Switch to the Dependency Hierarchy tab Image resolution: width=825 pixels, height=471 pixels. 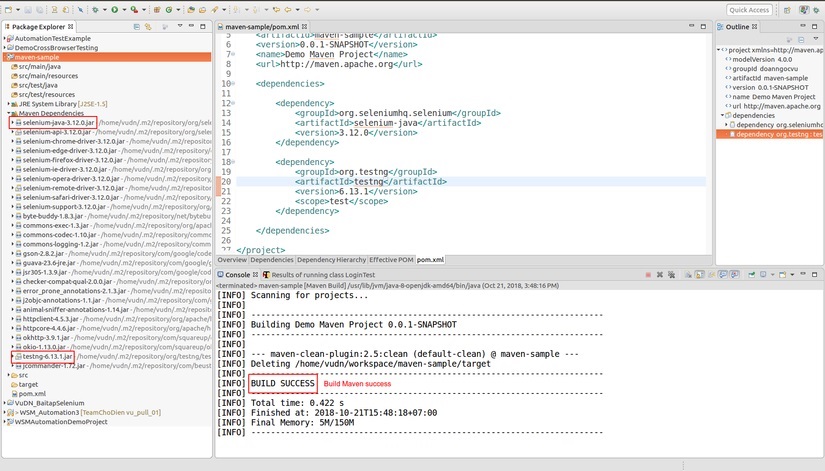(x=331, y=260)
